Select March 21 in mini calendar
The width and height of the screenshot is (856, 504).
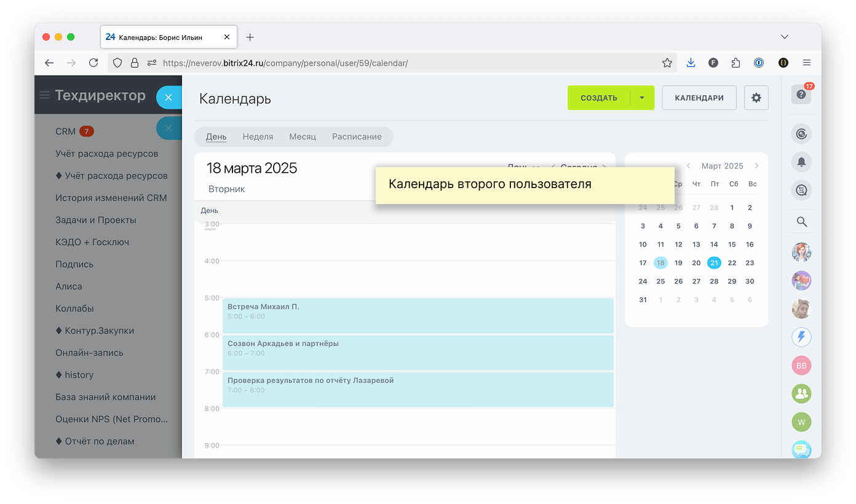[714, 263]
